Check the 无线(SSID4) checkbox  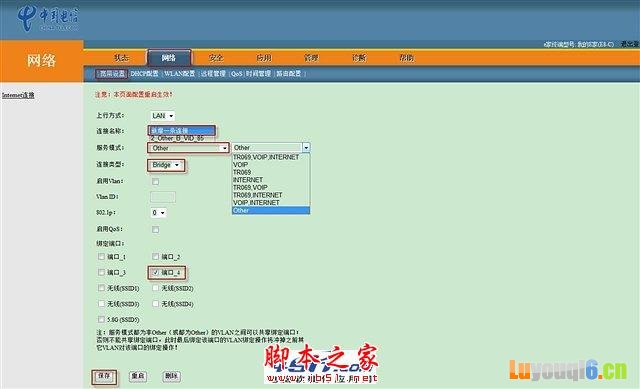click(x=155, y=304)
